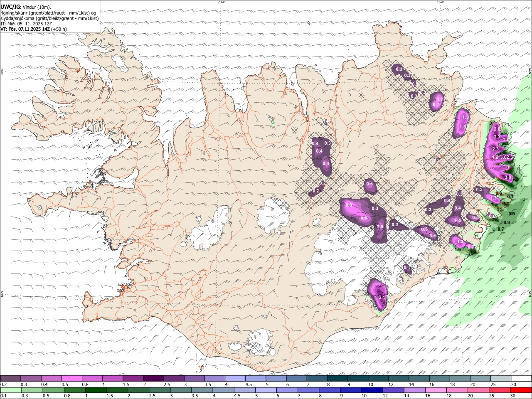Click the 1.7 value on the east coast
The image size is (532, 399).
507,166
